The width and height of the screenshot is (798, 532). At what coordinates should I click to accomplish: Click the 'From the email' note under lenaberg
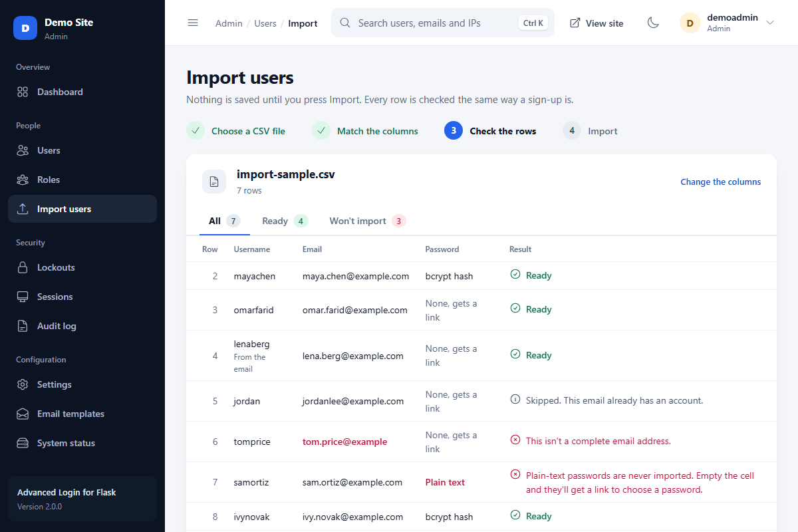point(249,363)
